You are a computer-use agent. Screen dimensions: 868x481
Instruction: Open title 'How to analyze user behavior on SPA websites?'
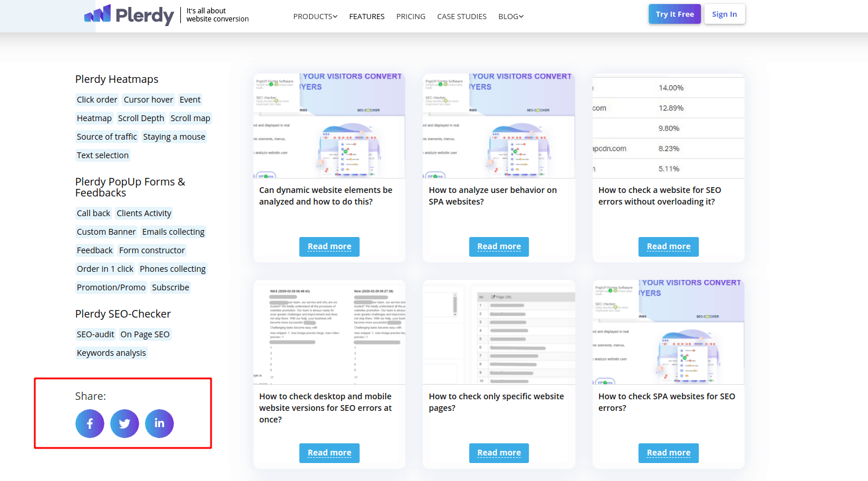point(493,196)
